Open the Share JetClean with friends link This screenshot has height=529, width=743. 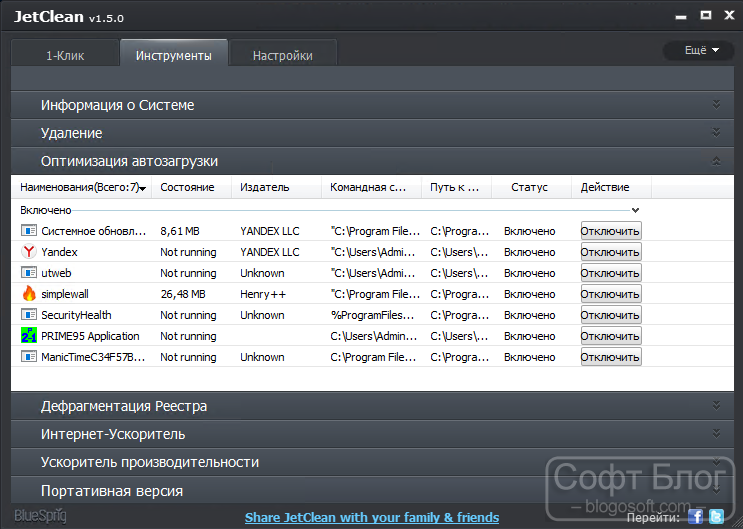372,517
